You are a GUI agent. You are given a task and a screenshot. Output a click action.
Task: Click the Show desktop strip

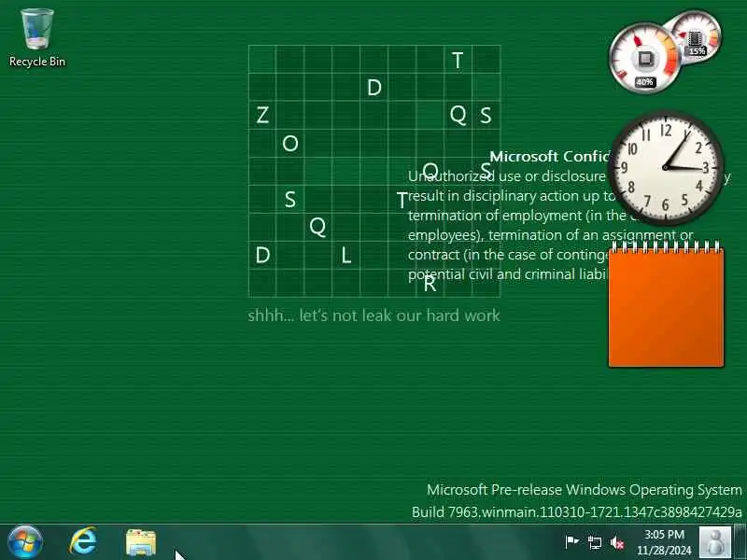pos(740,542)
